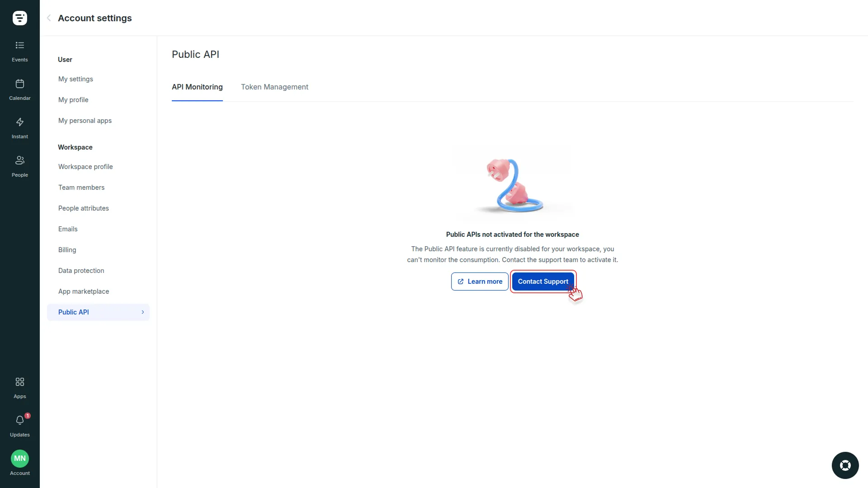Open the external-link icon on Learn more
This screenshot has width=868, height=488.
point(461,282)
